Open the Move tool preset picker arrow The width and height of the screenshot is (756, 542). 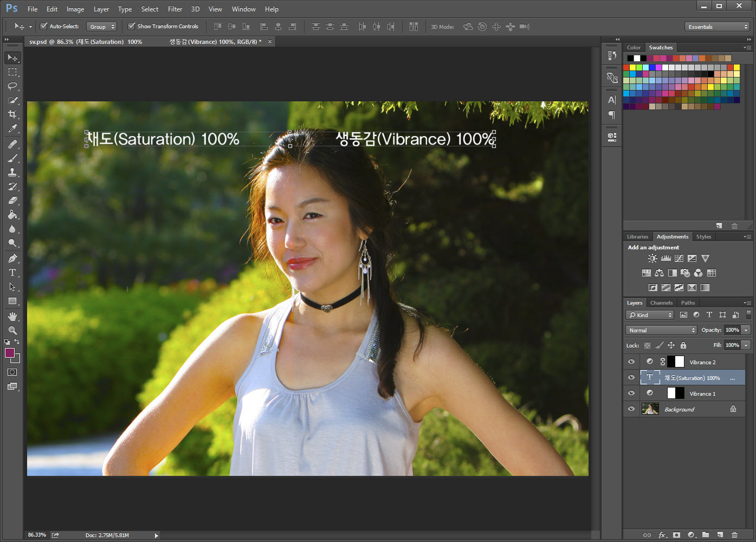(30, 27)
